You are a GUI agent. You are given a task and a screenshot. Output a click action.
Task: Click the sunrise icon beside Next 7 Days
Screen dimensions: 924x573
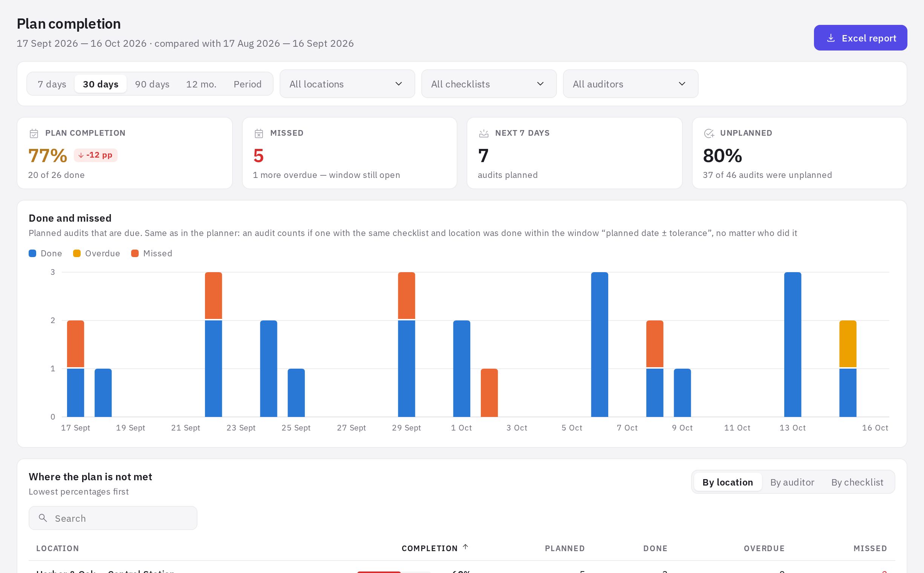click(484, 133)
